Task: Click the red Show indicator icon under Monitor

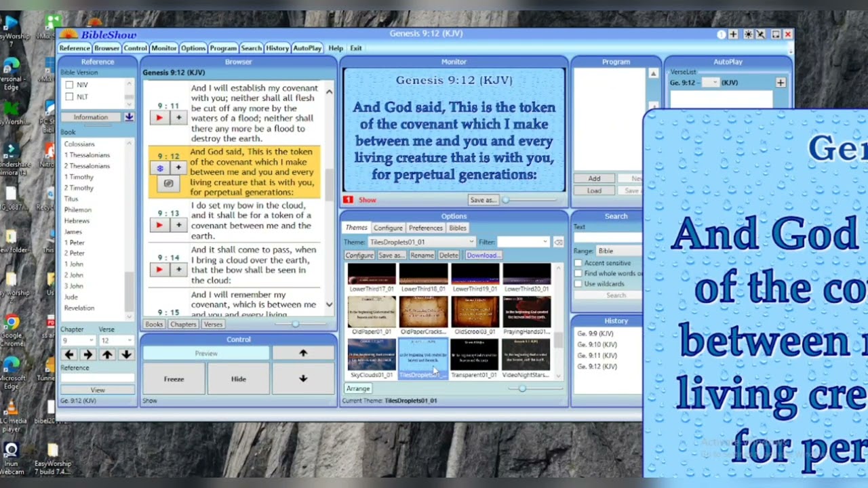Action: (348, 200)
